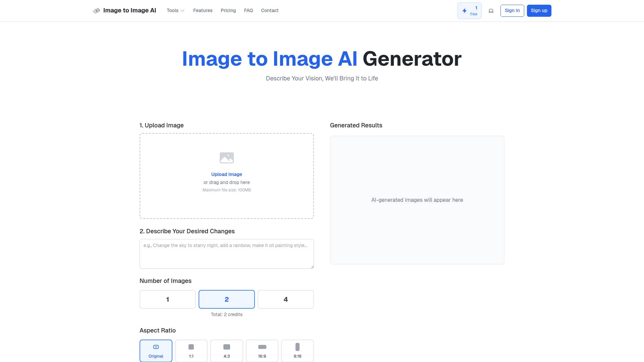Click the '1. Upload Image' heading

tap(162, 125)
